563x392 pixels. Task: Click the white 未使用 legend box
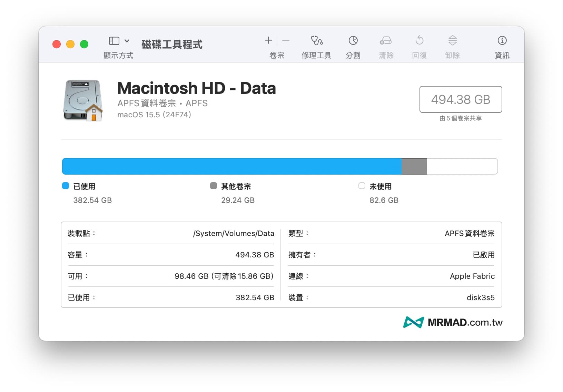pyautogui.click(x=362, y=186)
